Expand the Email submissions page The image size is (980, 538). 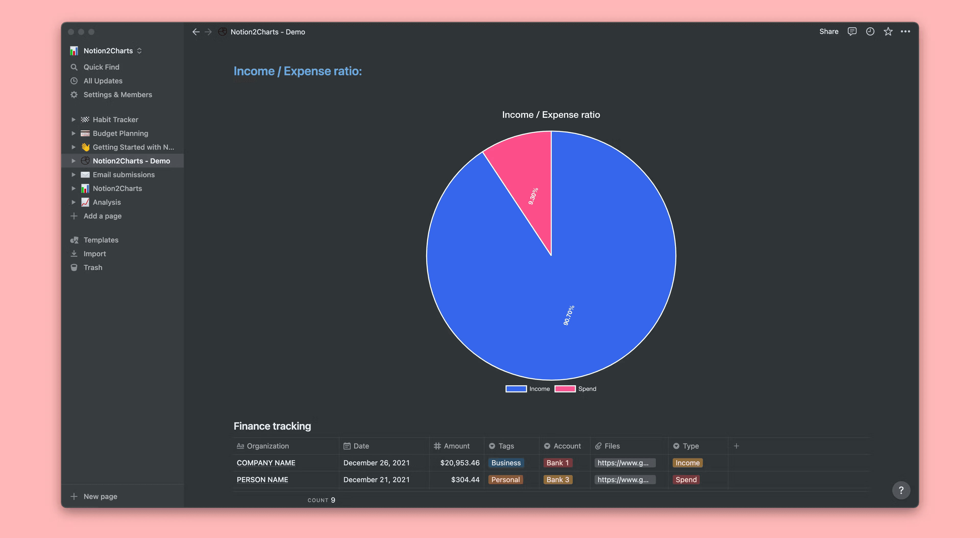tap(73, 174)
